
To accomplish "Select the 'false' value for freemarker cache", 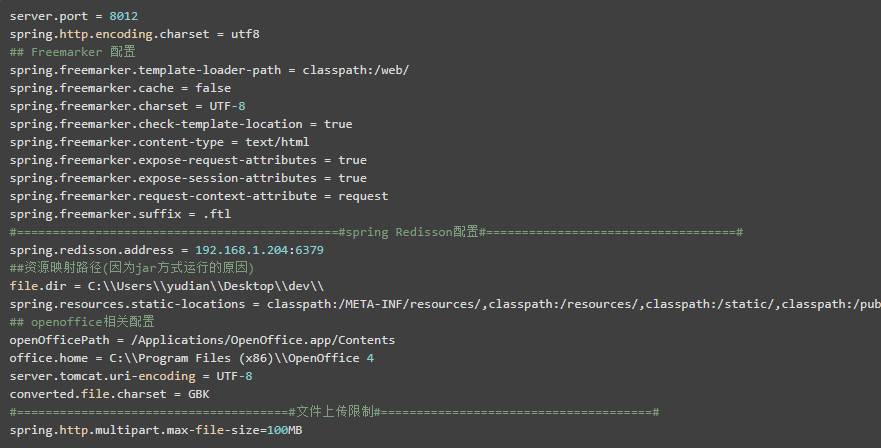I will pos(213,88).
